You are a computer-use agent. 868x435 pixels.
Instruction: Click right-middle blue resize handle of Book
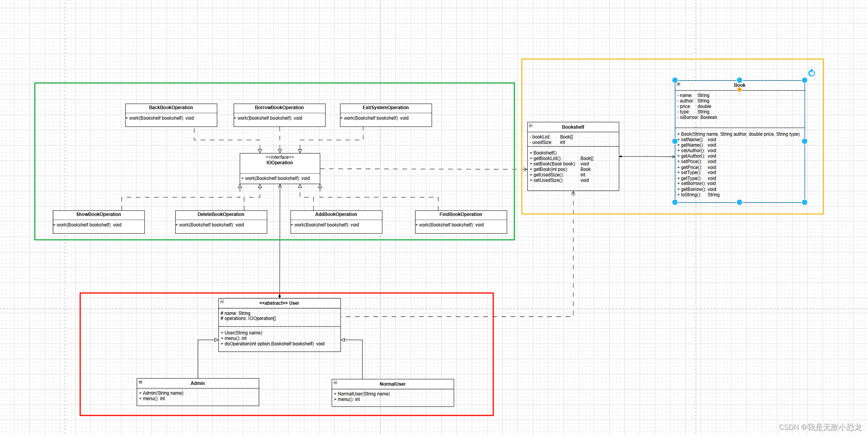pyautogui.click(x=805, y=141)
